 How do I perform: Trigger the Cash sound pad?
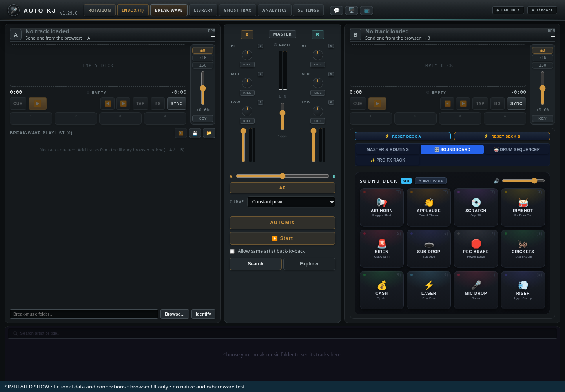click(x=382, y=290)
